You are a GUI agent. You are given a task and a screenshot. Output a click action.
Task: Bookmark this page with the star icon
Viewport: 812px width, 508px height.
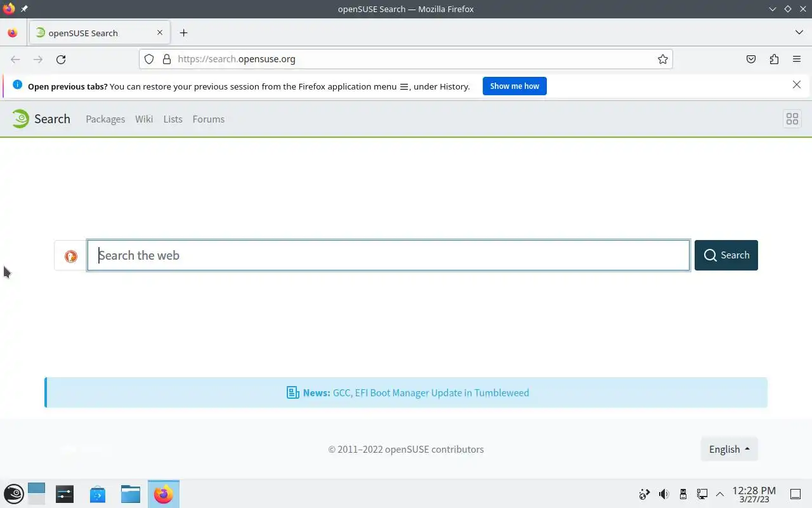point(663,59)
